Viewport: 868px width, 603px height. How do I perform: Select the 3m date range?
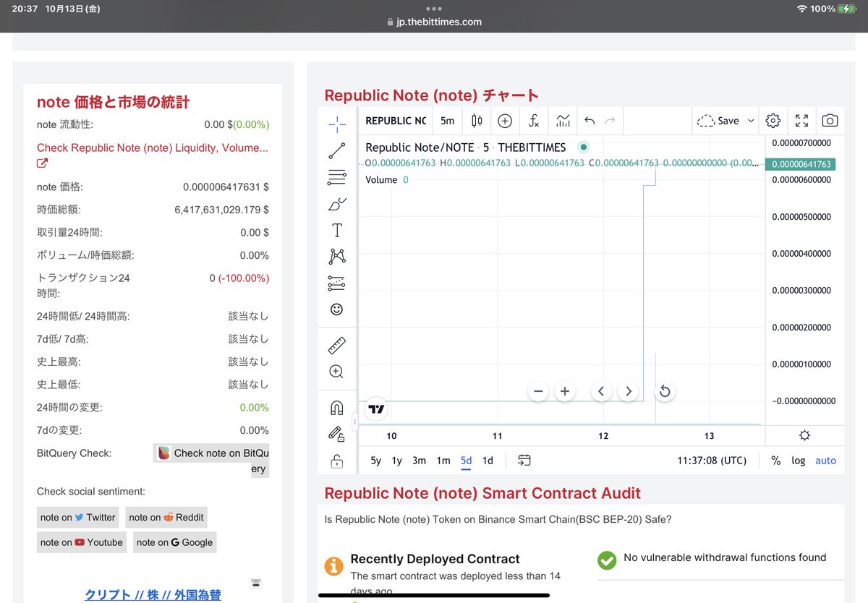pos(420,461)
